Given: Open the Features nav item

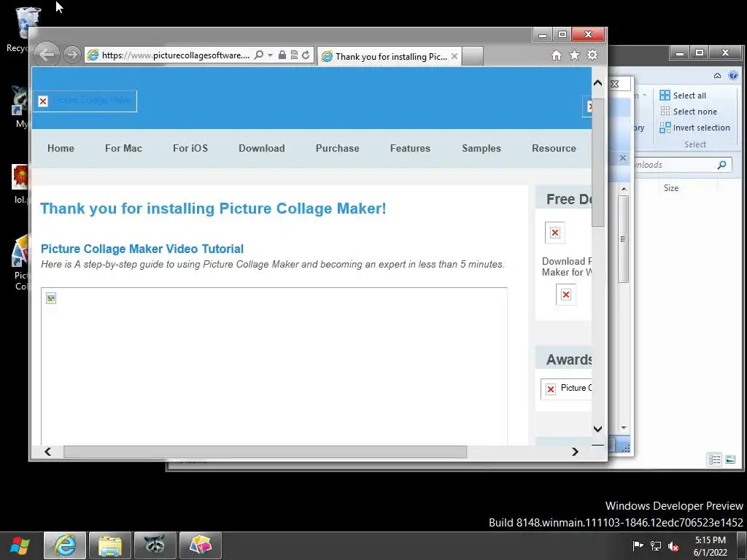Looking at the screenshot, I should pyautogui.click(x=410, y=148).
